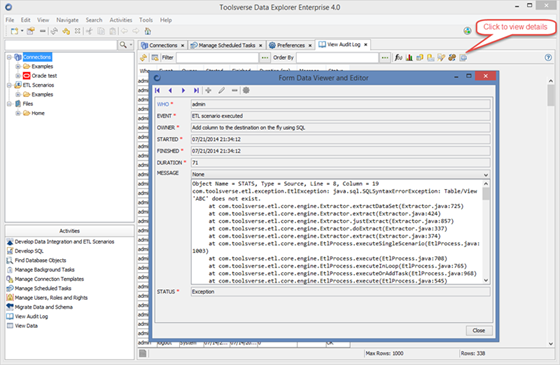
Task: Click the view details icon in audit toolbar
Action: click(x=463, y=58)
